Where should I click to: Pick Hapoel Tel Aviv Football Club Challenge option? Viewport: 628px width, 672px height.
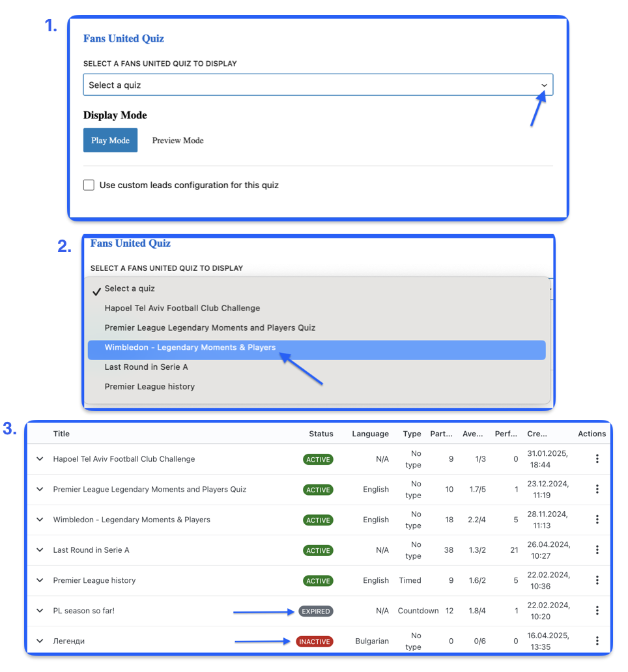(317, 308)
